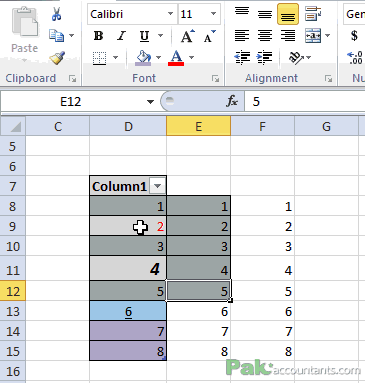The image size is (365, 383).
Task: Toggle the highlighted Bottom Align icon
Action: point(288,14)
